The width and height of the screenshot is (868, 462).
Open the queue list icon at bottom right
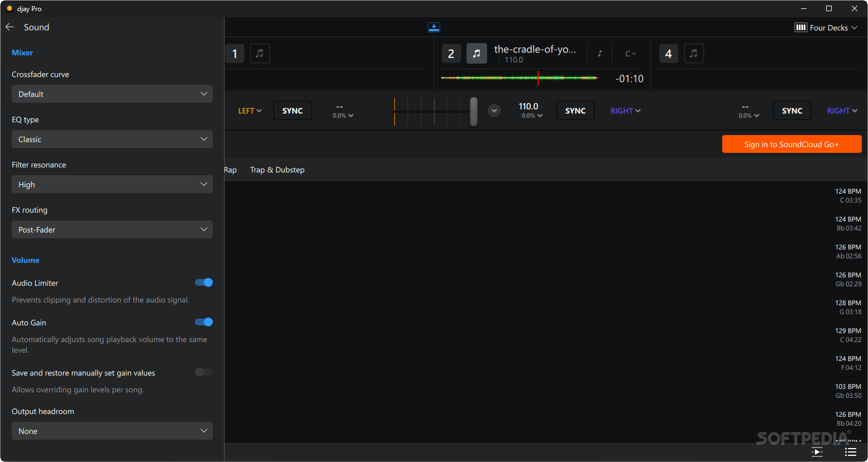coord(850,452)
